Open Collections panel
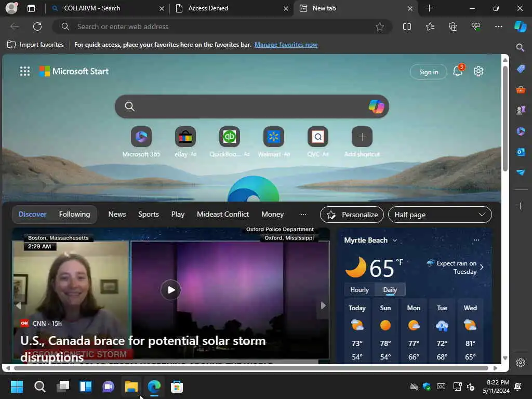This screenshot has width=532, height=399. click(x=453, y=26)
